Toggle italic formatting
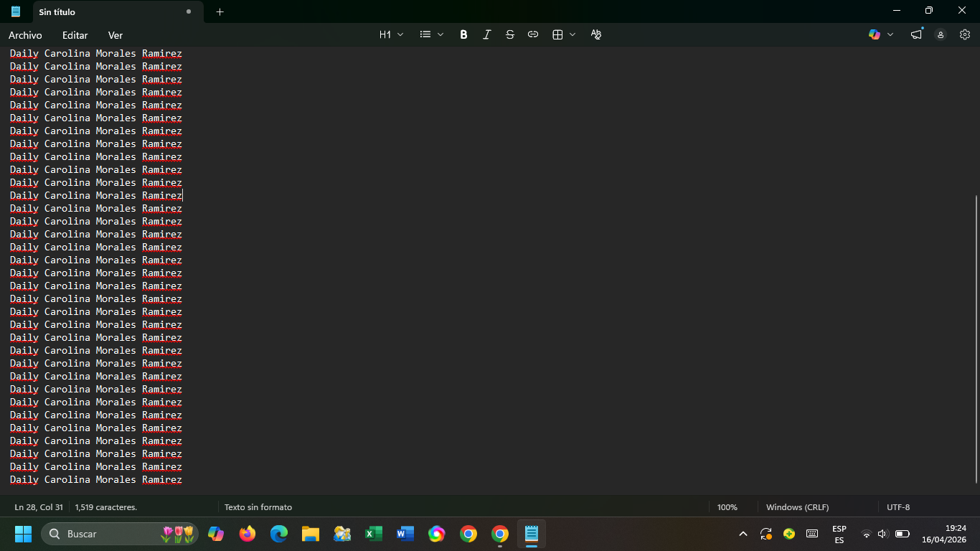 pos(486,34)
